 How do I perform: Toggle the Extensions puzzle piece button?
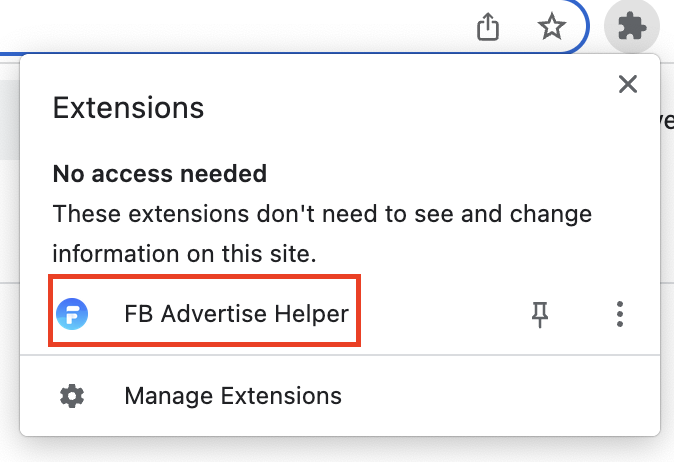pyautogui.click(x=632, y=27)
